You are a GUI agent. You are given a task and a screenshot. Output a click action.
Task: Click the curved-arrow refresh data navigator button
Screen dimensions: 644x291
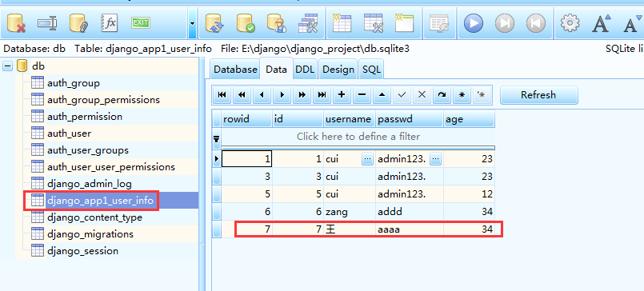pos(442,95)
